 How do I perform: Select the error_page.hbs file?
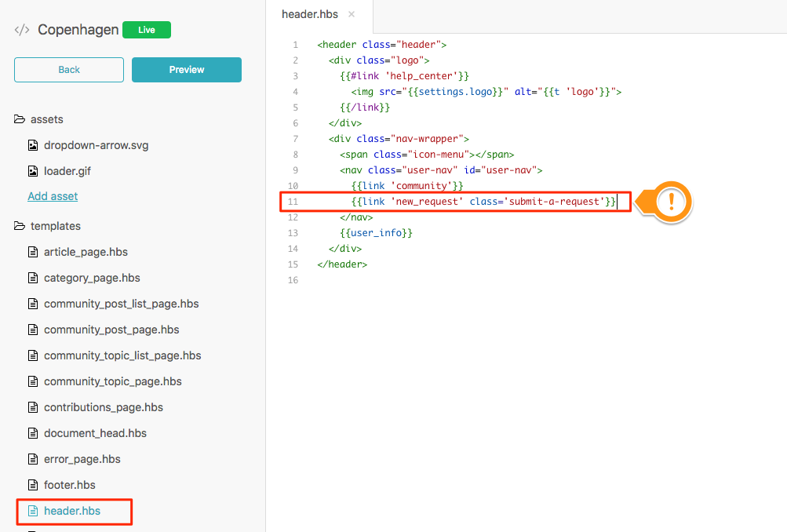pyautogui.click(x=82, y=459)
